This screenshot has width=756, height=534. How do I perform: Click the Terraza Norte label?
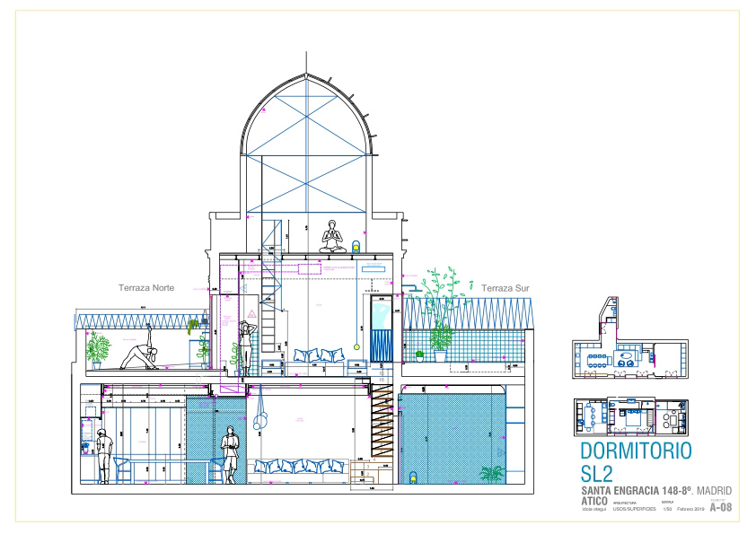pyautogui.click(x=146, y=288)
